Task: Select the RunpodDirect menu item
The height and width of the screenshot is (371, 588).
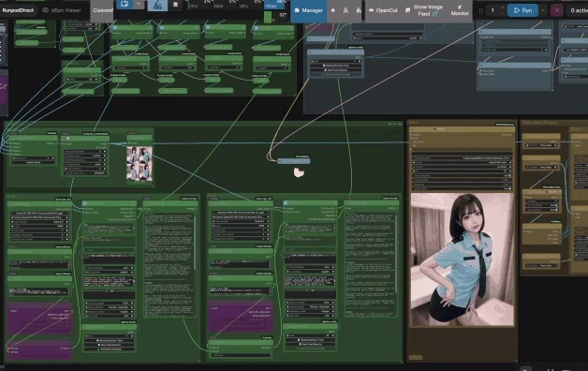Action: point(18,10)
